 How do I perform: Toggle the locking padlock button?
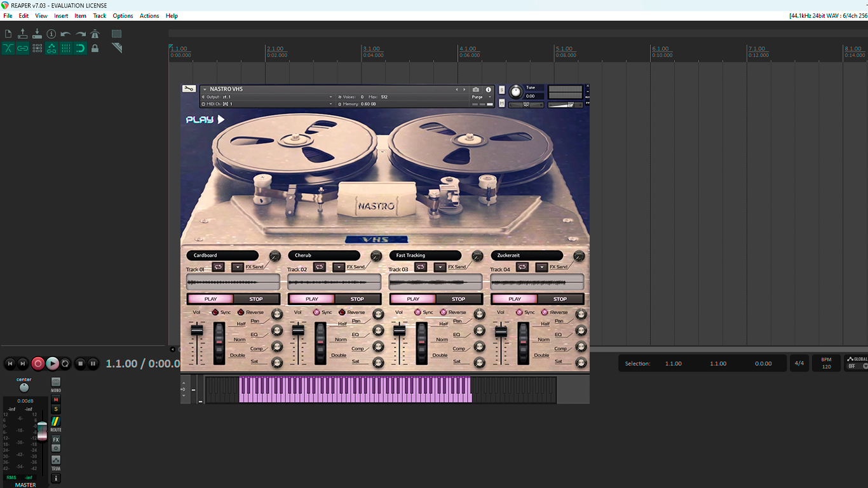95,48
